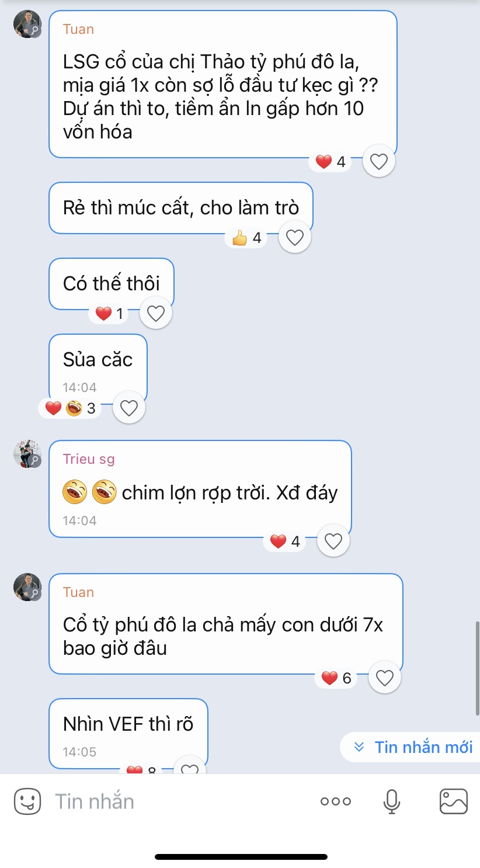480x868 pixels.
Task: Toggle heart on 'Sủa căc' message
Action: (x=128, y=408)
